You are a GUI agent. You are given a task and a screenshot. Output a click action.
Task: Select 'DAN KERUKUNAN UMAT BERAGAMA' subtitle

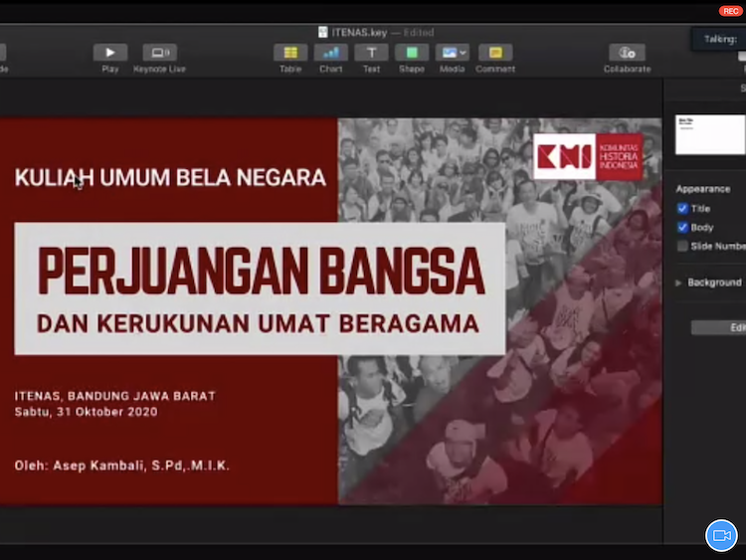258,323
